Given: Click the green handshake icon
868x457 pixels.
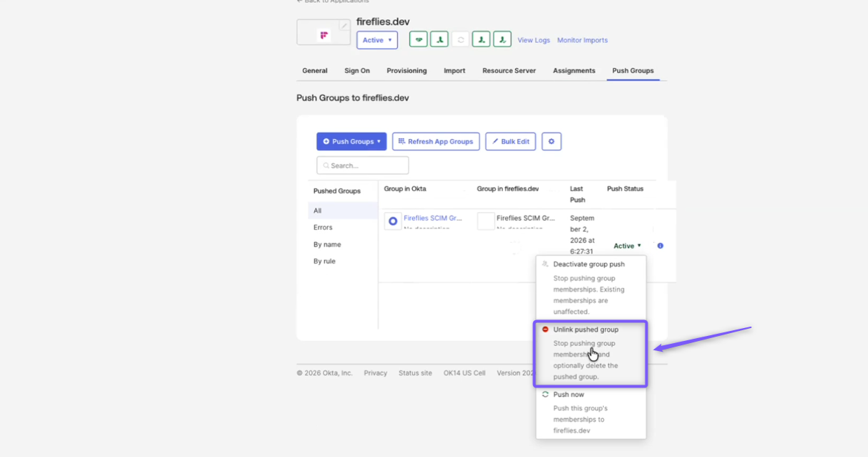Looking at the screenshot, I should point(418,40).
